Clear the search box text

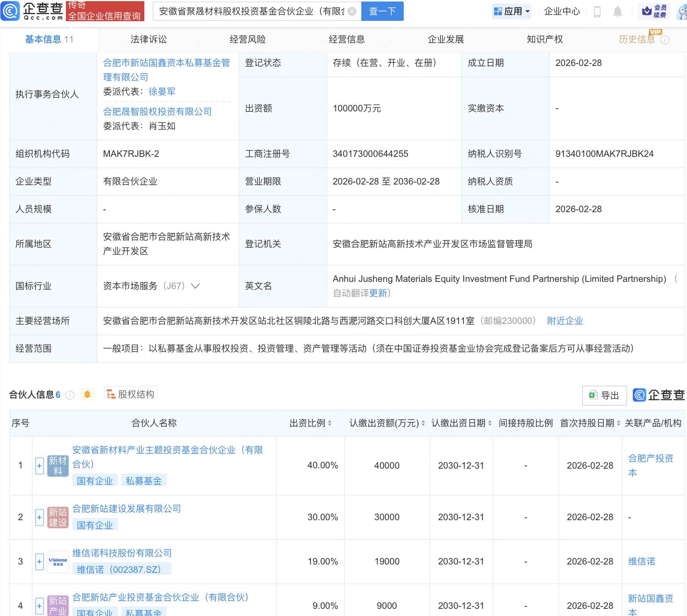click(352, 11)
